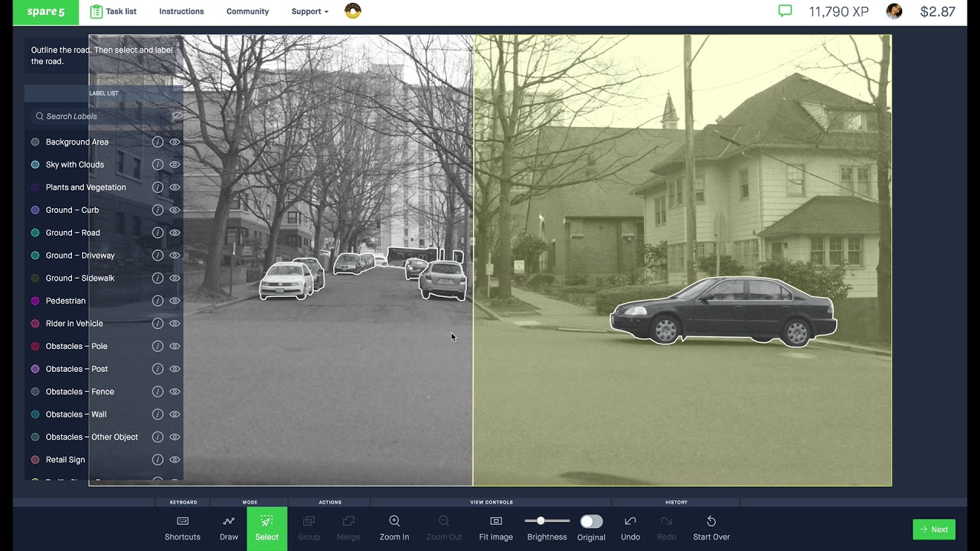Select the Obstacles – Post label
980x551 pixels.
(x=77, y=369)
